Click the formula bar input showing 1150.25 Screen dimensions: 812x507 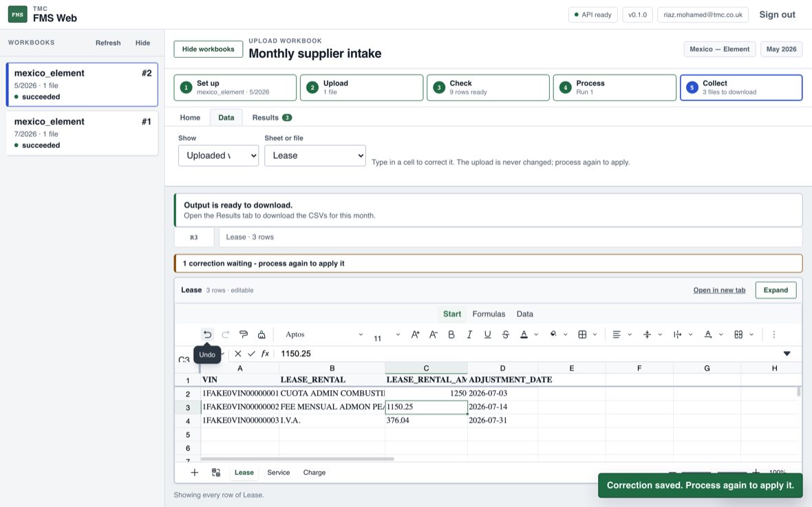[x=528, y=354]
